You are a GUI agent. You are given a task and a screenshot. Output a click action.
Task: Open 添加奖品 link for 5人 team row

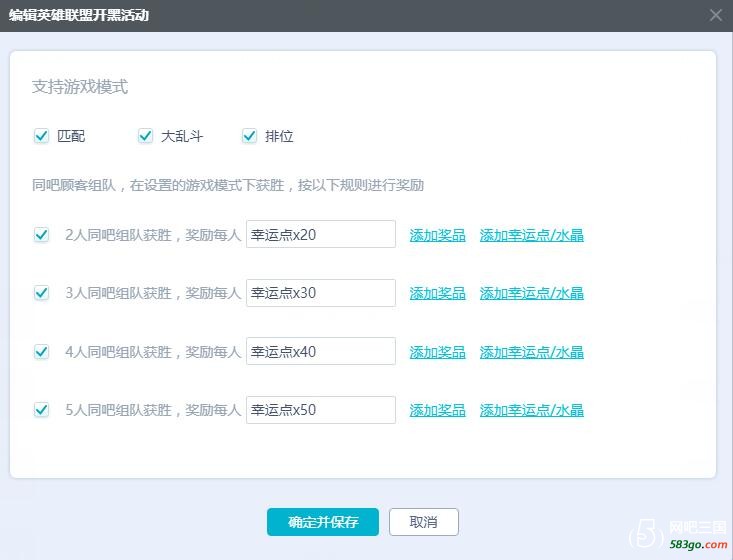coord(438,410)
